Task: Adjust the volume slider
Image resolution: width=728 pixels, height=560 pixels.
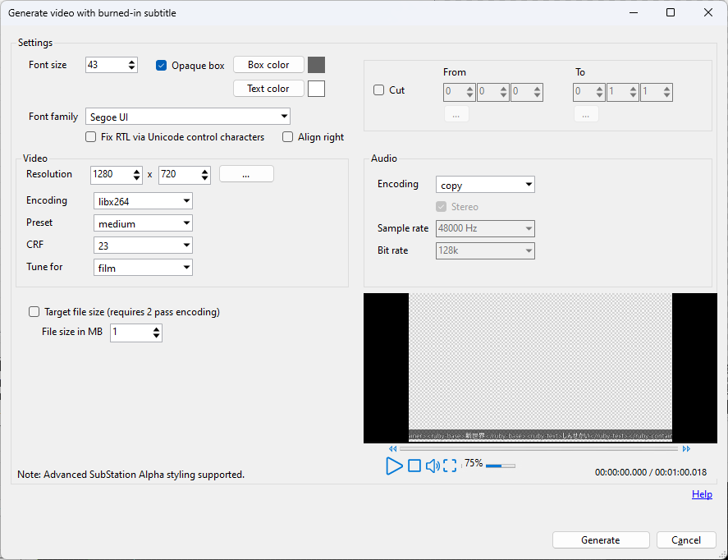Action: coord(499,465)
